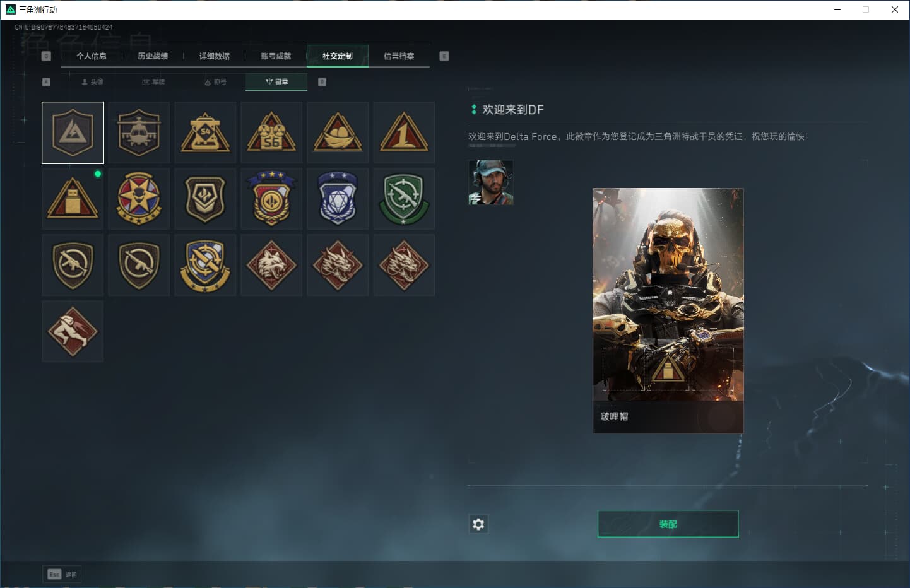Open the 信誉档案 tab
This screenshot has height=588, width=910.
pyautogui.click(x=399, y=56)
